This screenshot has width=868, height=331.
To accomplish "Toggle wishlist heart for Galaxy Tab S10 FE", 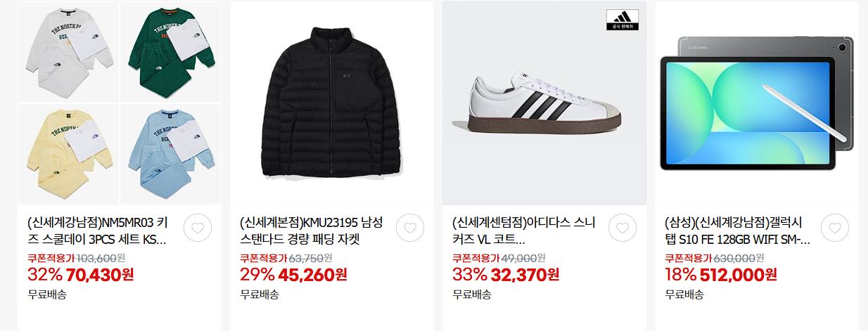I will pos(835,228).
